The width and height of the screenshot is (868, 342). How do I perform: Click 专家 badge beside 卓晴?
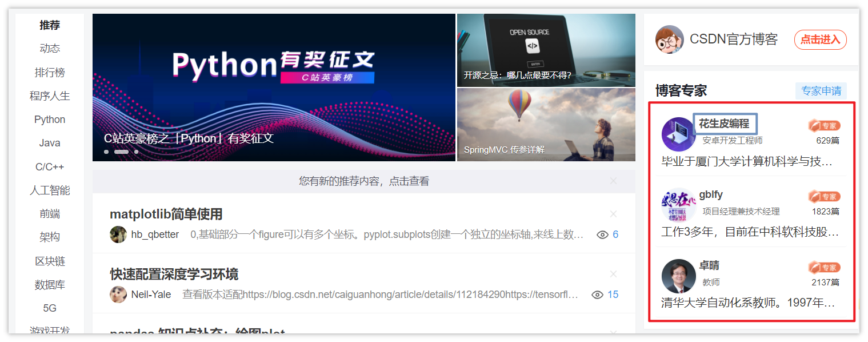[824, 267]
